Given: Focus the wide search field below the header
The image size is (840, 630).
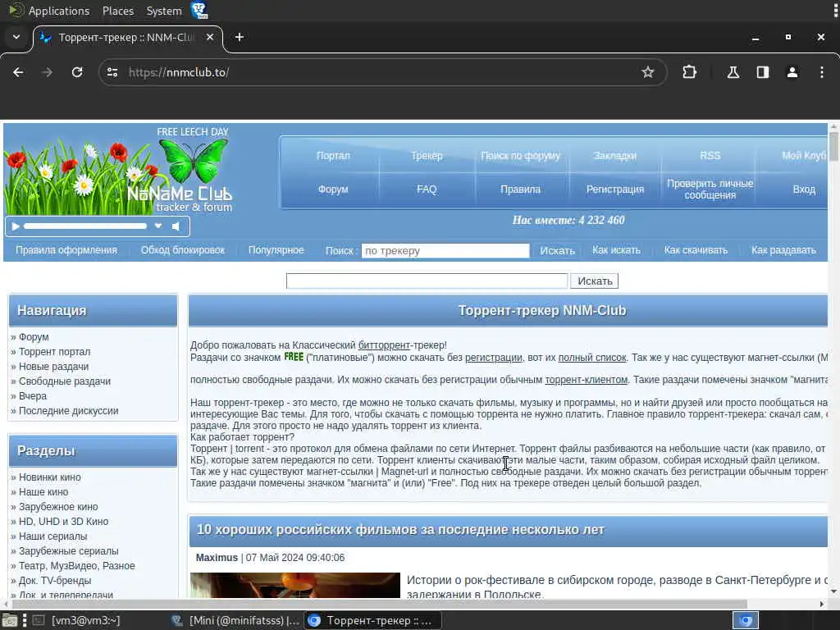Looking at the screenshot, I should click(x=427, y=281).
